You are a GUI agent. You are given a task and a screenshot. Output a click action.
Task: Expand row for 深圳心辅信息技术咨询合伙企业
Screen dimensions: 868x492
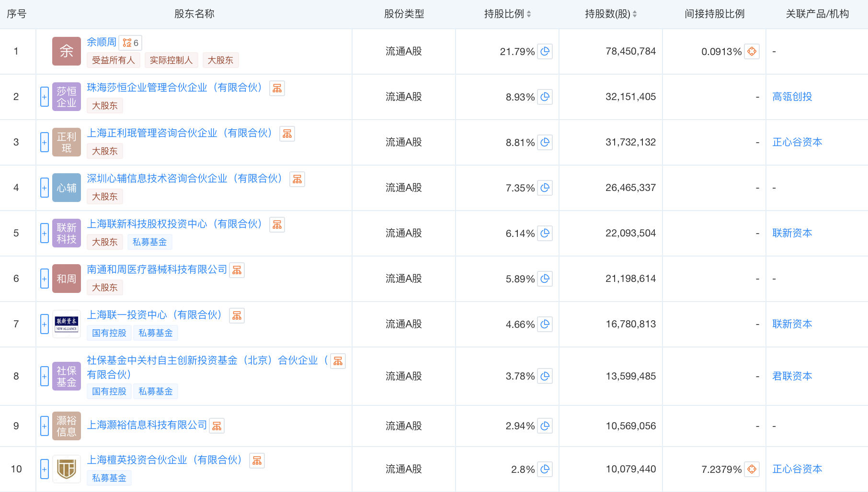tap(45, 188)
